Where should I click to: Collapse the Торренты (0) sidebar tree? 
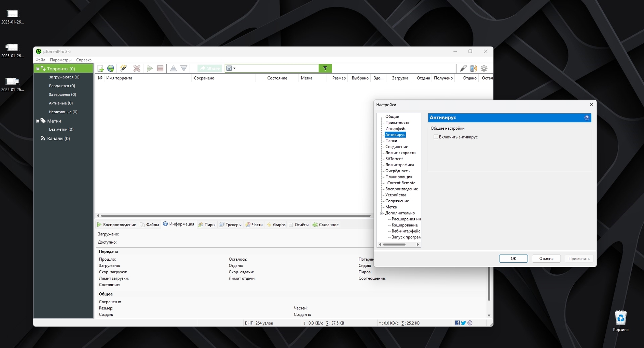38,69
